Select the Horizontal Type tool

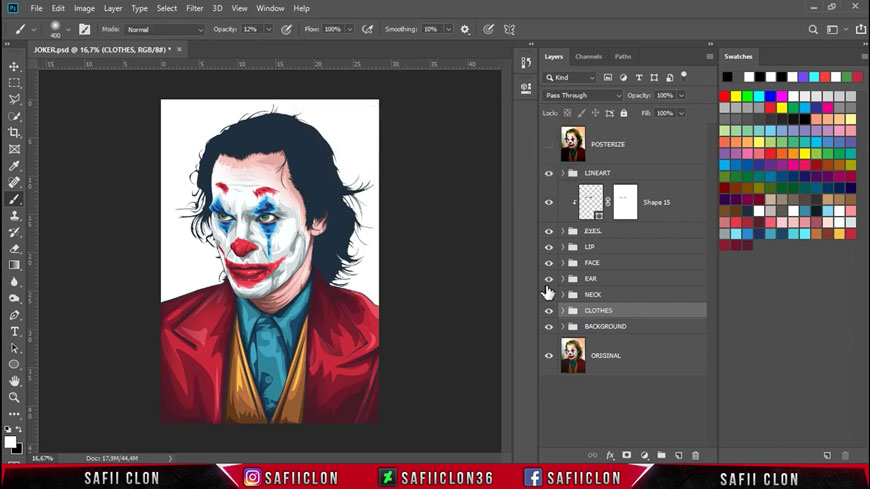[14, 332]
